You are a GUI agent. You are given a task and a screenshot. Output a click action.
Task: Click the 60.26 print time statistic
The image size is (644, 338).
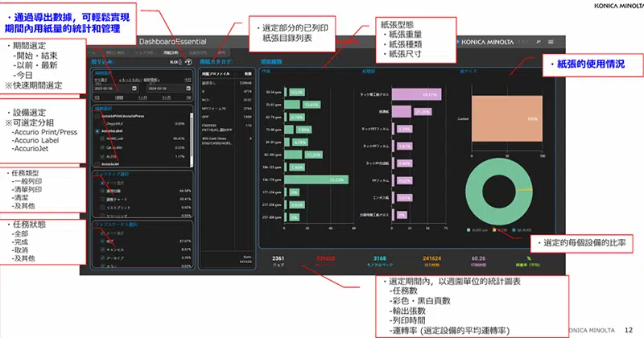point(478,262)
